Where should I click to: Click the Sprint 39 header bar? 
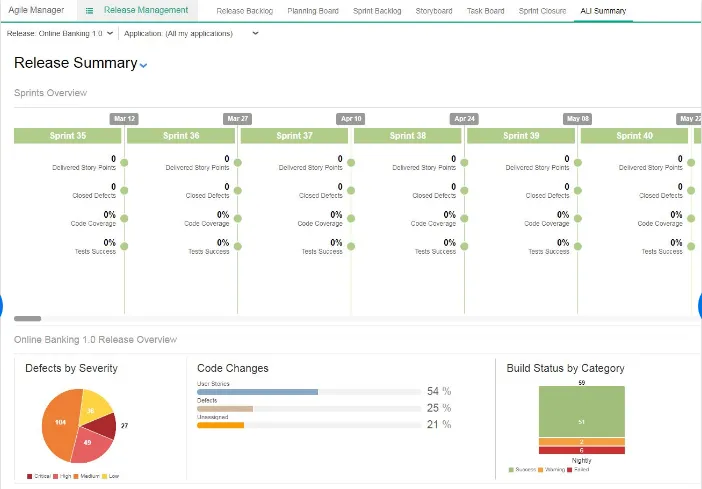pos(521,136)
